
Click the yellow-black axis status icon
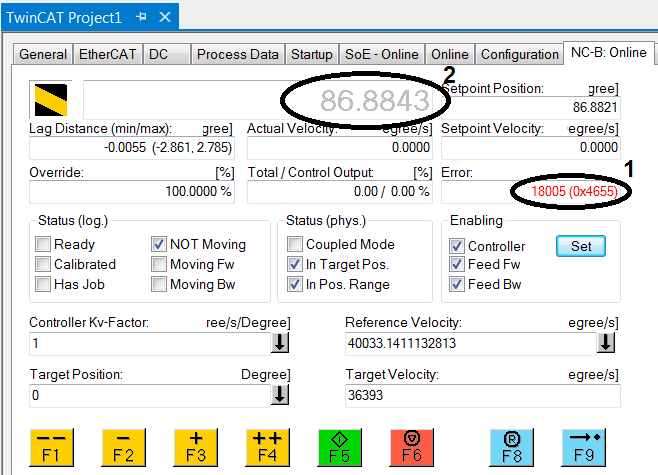pyautogui.click(x=51, y=99)
